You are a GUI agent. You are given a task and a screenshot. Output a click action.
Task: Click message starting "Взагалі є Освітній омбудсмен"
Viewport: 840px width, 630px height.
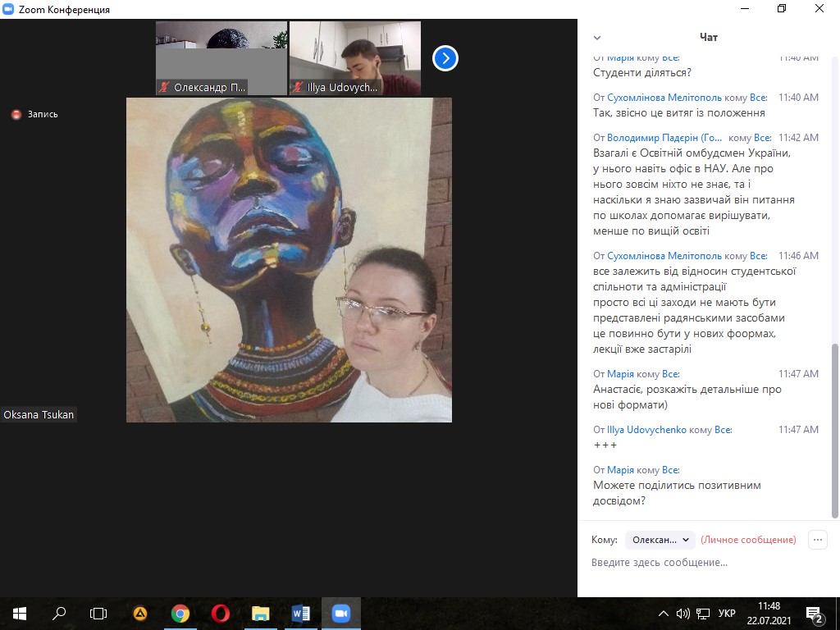[x=694, y=192]
